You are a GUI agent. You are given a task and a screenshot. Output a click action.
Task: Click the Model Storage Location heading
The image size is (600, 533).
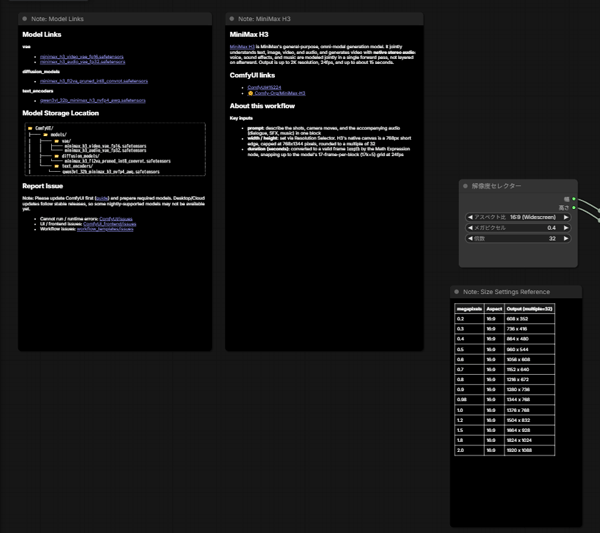click(x=60, y=113)
